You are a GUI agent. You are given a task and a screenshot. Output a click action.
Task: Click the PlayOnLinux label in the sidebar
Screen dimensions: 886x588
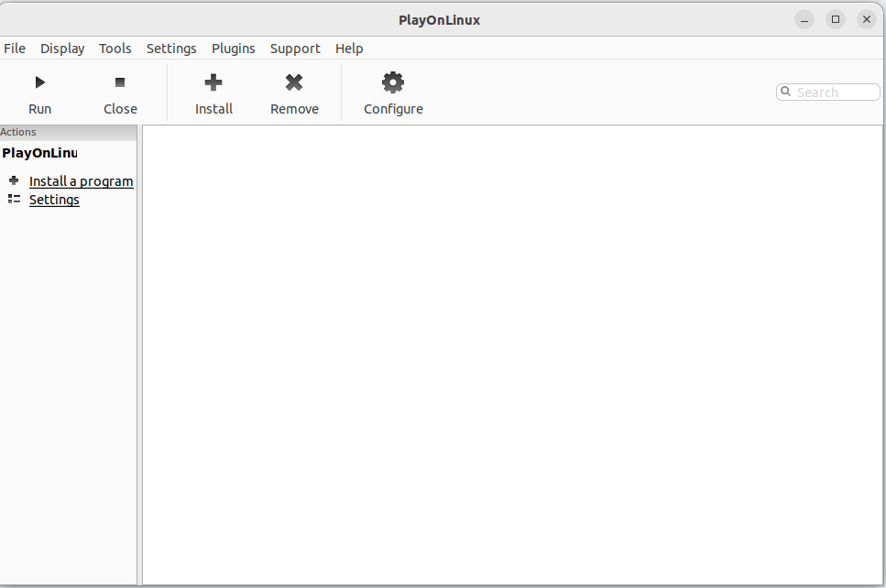point(39,153)
